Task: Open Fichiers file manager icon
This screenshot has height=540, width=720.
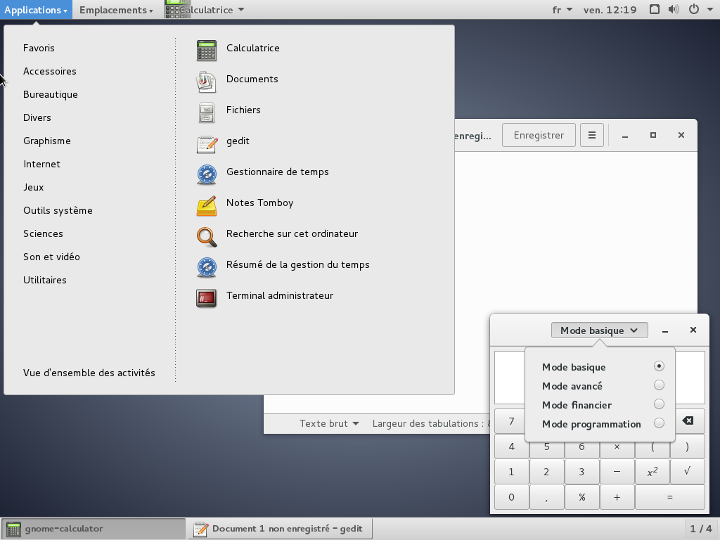Action: click(207, 111)
